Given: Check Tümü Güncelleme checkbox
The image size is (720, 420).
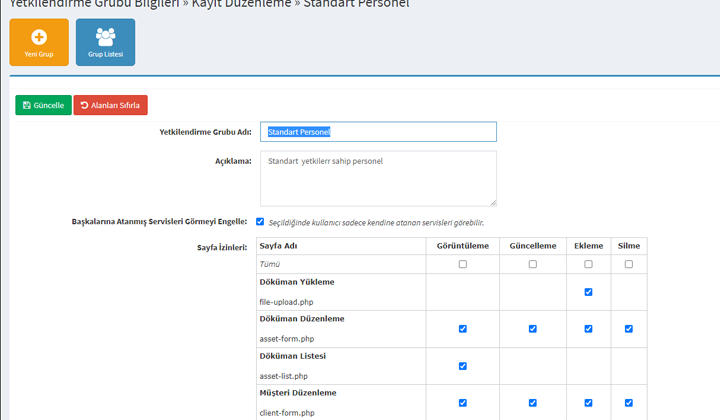Looking at the screenshot, I should tap(532, 264).
